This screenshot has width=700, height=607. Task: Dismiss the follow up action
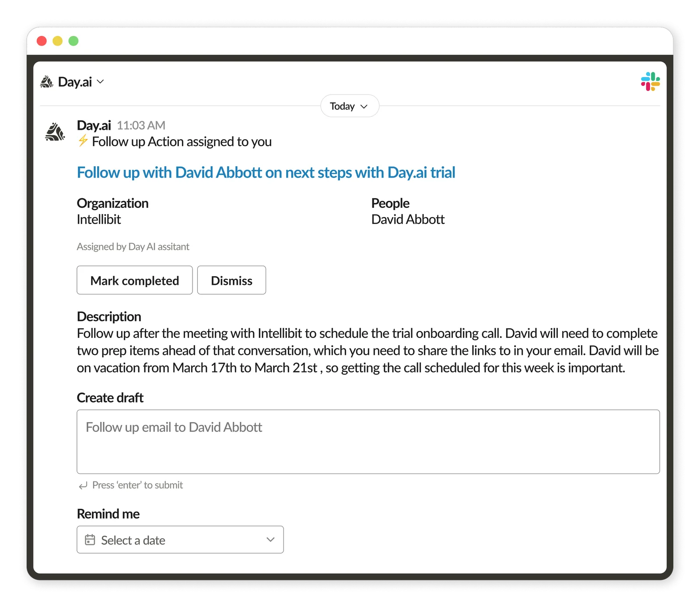pos(231,280)
